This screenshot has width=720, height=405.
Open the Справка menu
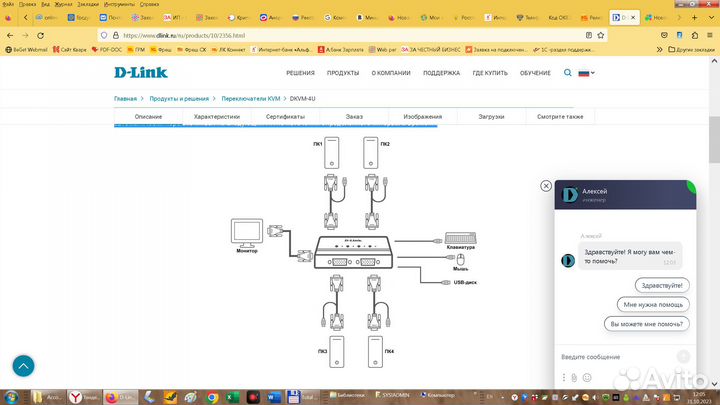[x=149, y=4]
